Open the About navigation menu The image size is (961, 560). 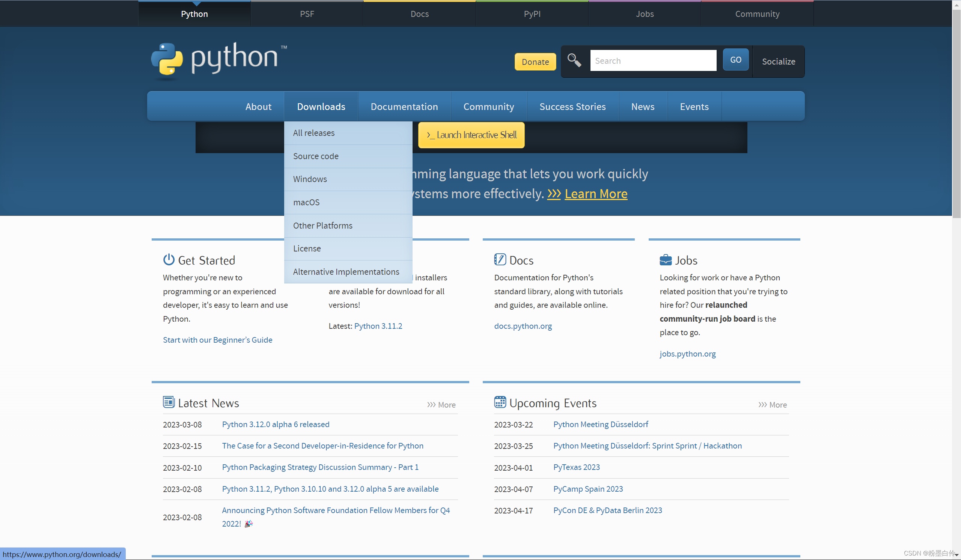258,106
